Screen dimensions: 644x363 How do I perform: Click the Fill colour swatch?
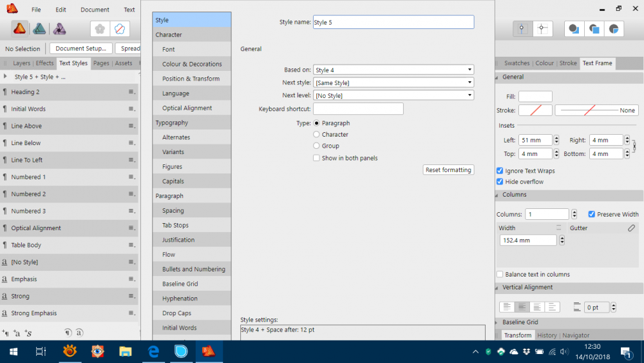point(535,97)
